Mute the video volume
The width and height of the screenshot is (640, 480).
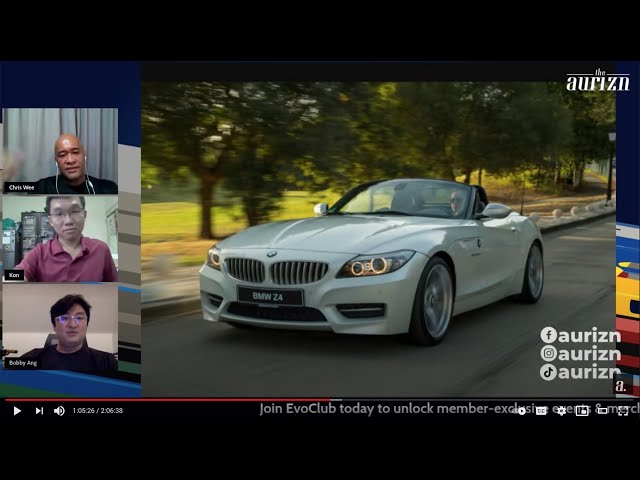click(x=59, y=411)
